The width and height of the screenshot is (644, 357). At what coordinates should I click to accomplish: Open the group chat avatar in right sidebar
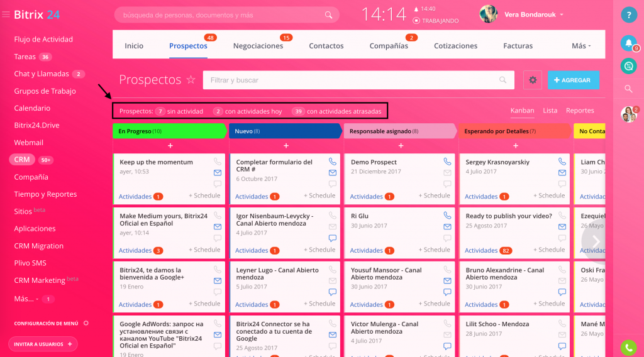point(629,114)
